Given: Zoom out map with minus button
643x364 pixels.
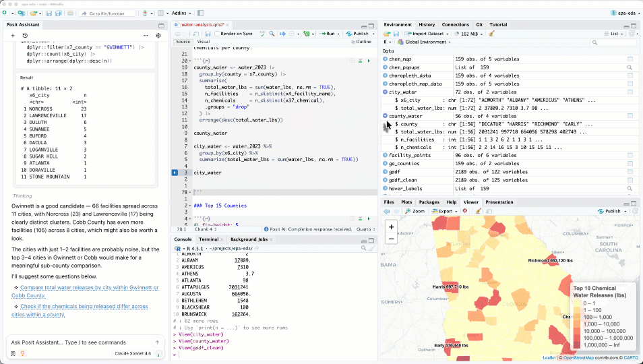Looking at the screenshot, I should [x=391, y=239].
